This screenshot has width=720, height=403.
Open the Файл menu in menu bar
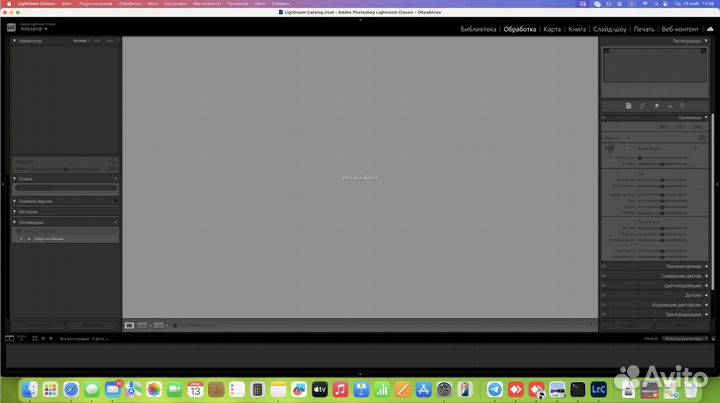(67, 4)
